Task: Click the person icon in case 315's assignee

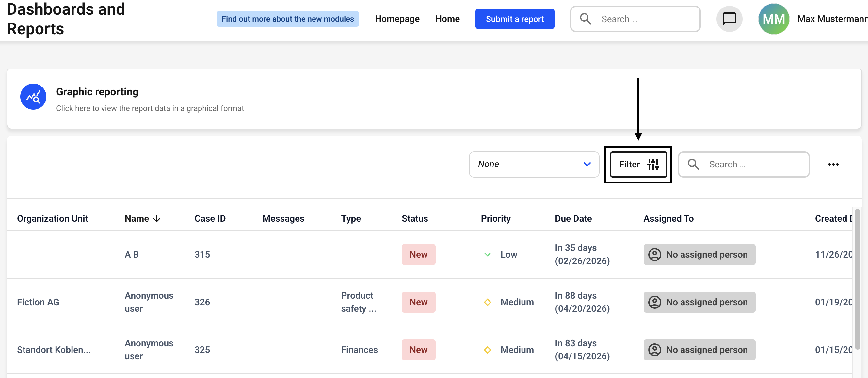Action: pyautogui.click(x=654, y=255)
